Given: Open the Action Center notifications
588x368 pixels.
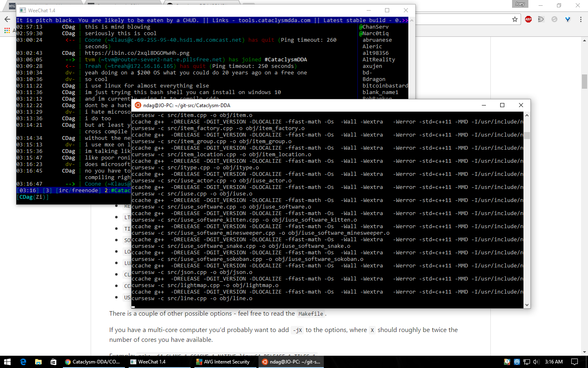Looking at the screenshot, I should [575, 362].
